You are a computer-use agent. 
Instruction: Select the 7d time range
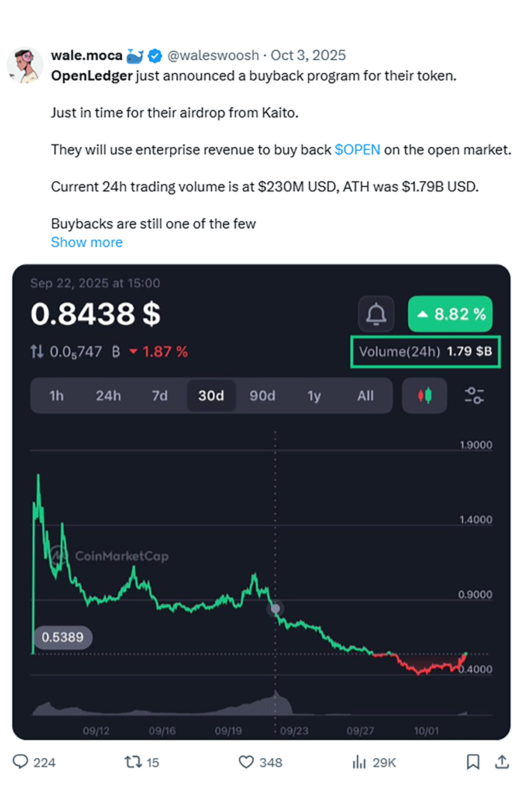[x=159, y=396]
